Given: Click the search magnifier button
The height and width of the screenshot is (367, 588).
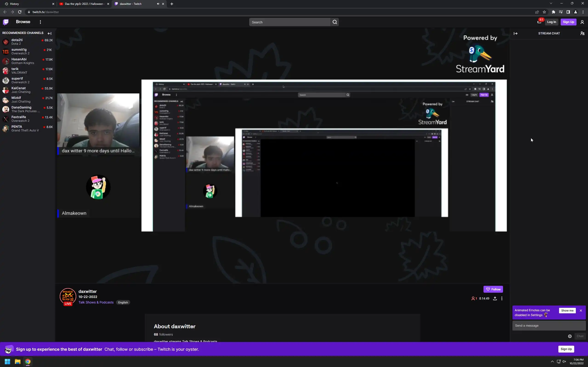Looking at the screenshot, I should pyautogui.click(x=335, y=22).
